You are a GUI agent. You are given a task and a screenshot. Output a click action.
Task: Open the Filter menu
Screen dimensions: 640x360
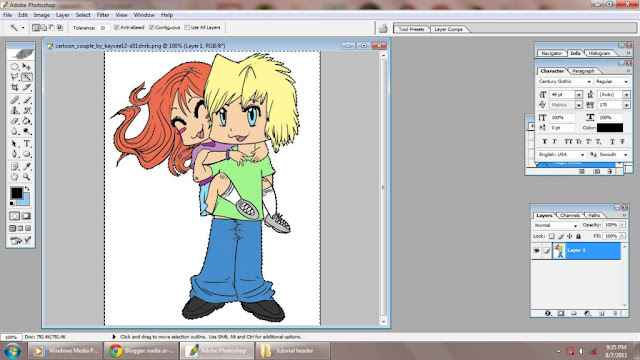(103, 15)
